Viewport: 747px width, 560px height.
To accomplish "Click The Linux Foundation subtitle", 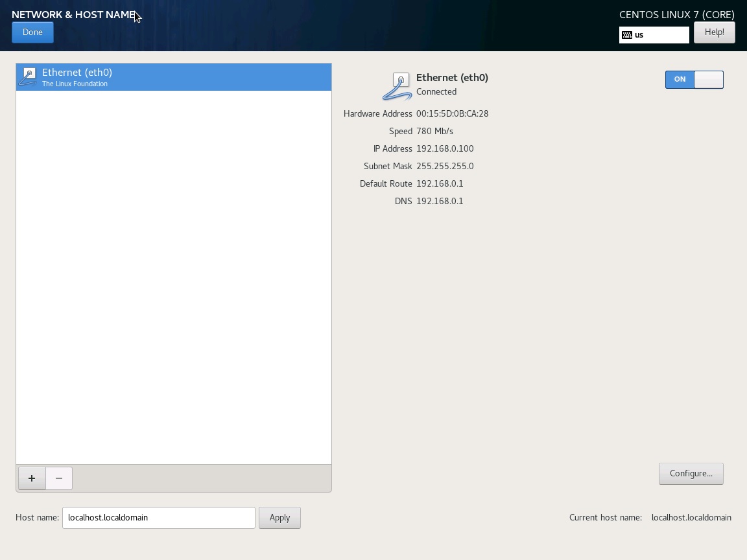I will coord(75,84).
